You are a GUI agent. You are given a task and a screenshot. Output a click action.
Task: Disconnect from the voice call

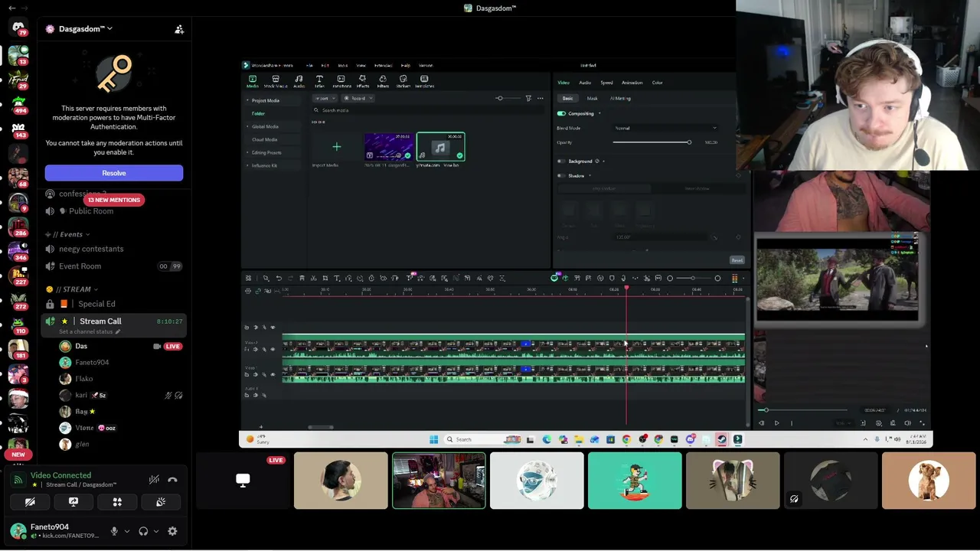coord(172,480)
